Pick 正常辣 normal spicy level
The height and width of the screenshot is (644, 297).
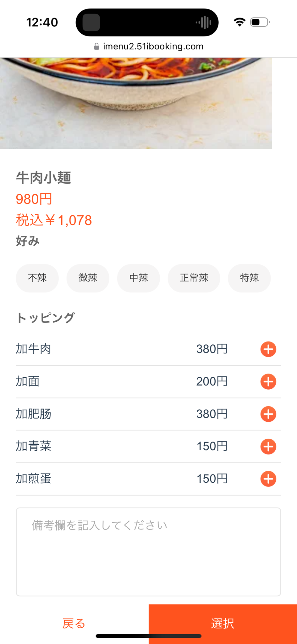pyautogui.click(x=194, y=278)
